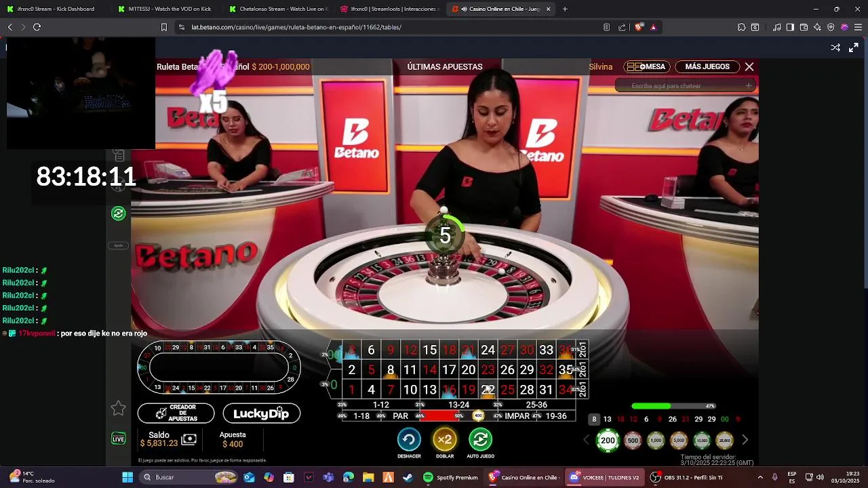Bet on the 13-24 dozen
Viewport: 868px width, 488px height.
tap(458, 405)
